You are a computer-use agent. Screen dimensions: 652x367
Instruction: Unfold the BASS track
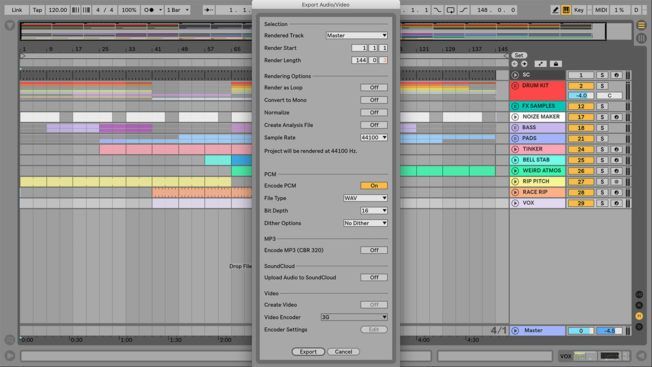coord(515,128)
